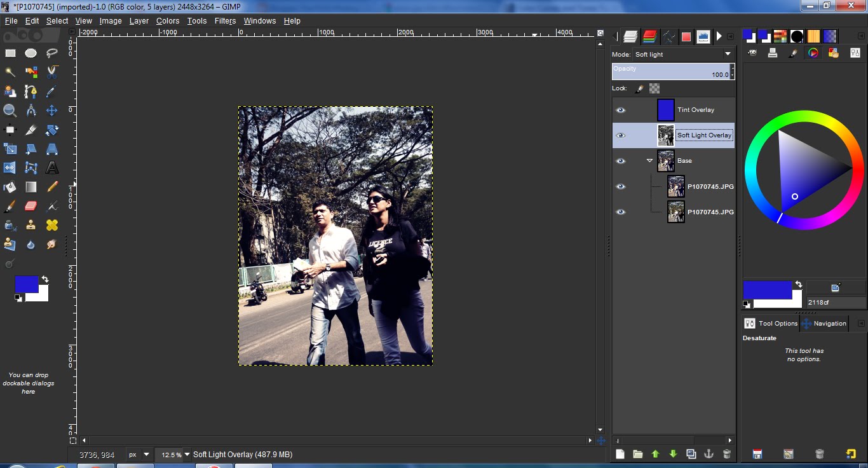The height and width of the screenshot is (468, 868).
Task: Create a new layer
Action: [620, 453]
